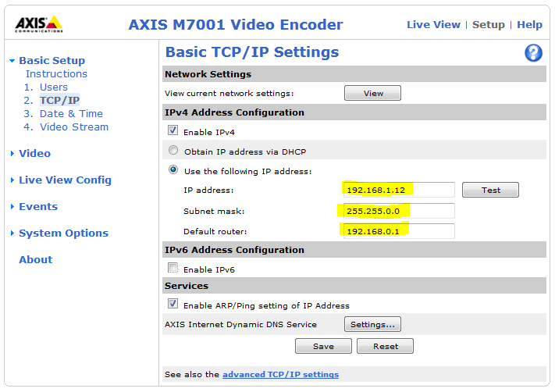Toggle the Enable IPv4 checkbox
Image resolution: width=555 pixels, height=392 pixels.
point(173,131)
